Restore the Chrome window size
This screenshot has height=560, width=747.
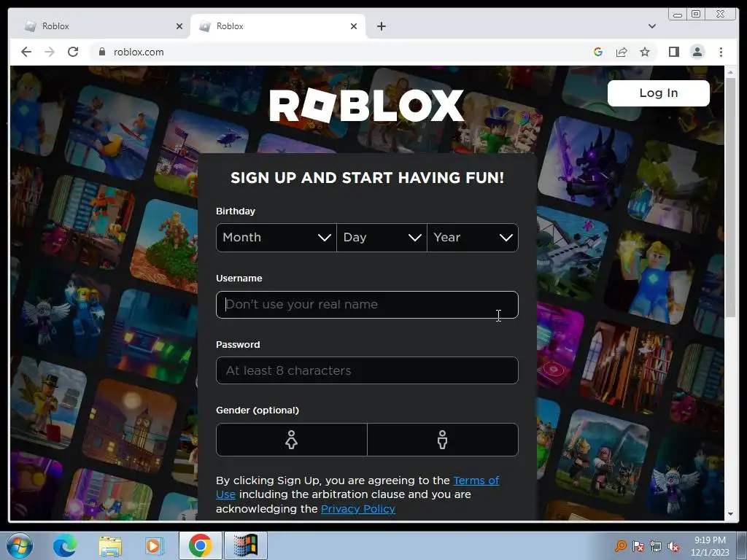click(695, 15)
